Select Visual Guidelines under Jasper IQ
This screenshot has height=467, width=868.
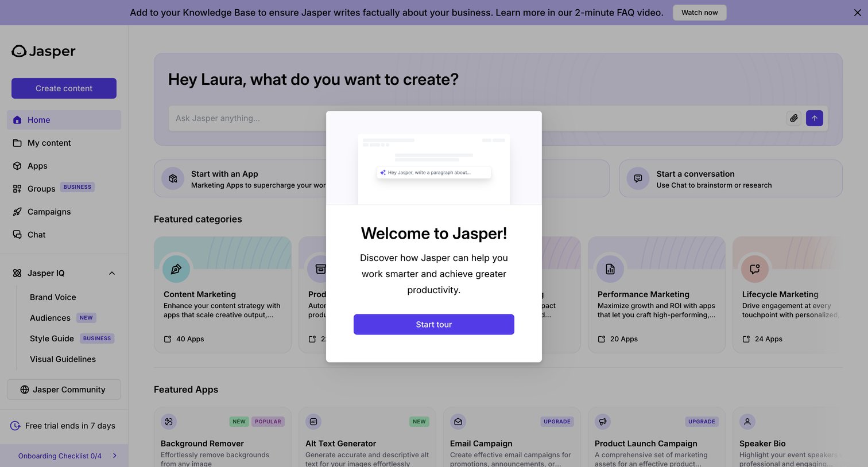click(x=63, y=359)
